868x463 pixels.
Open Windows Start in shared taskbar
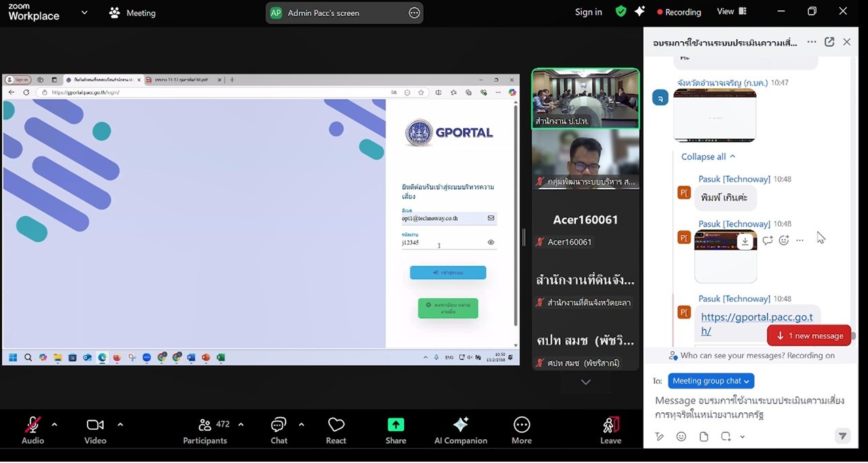tap(12, 357)
